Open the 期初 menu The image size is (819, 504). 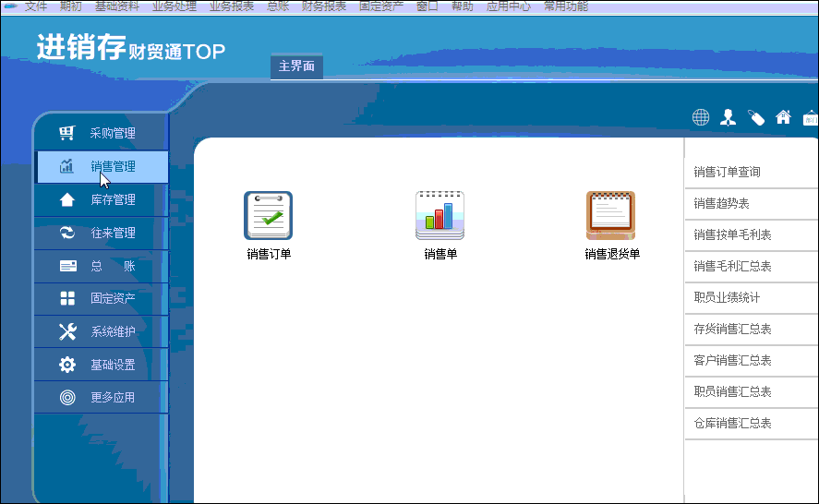70,6
